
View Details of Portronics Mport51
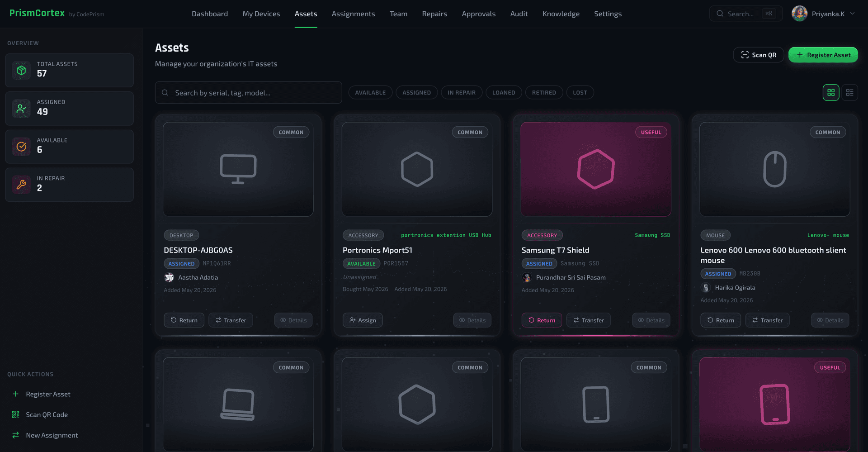pyautogui.click(x=472, y=320)
